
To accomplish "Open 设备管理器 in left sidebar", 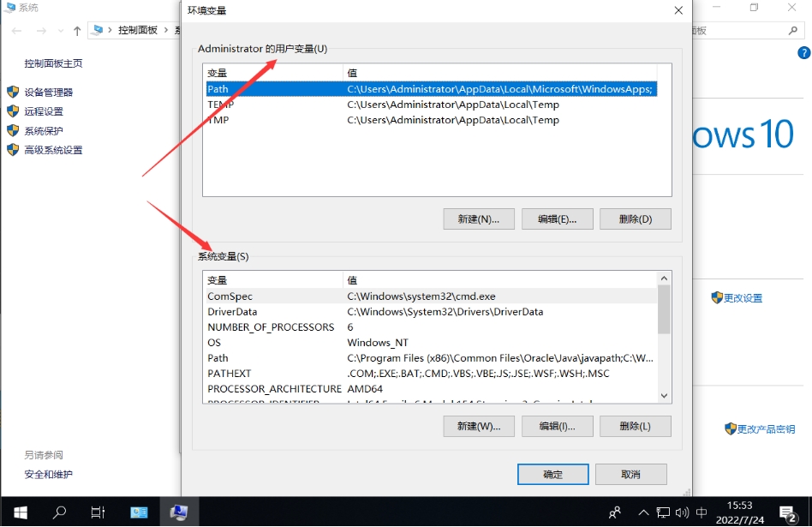I will click(48, 92).
